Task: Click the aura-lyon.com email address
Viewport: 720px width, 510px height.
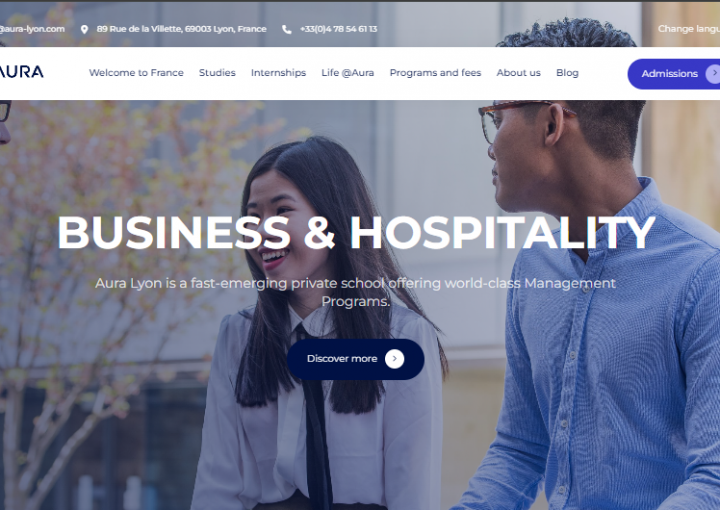Action: pyautogui.click(x=32, y=29)
